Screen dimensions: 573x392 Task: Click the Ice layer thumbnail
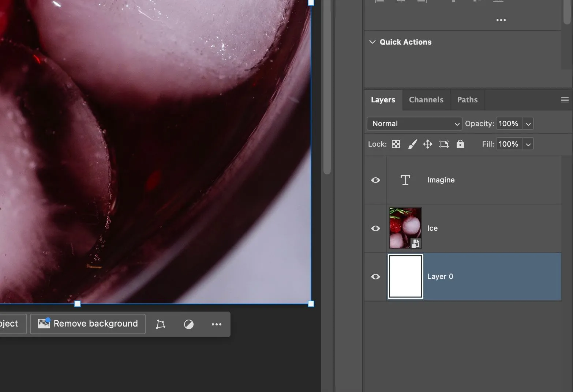click(405, 228)
